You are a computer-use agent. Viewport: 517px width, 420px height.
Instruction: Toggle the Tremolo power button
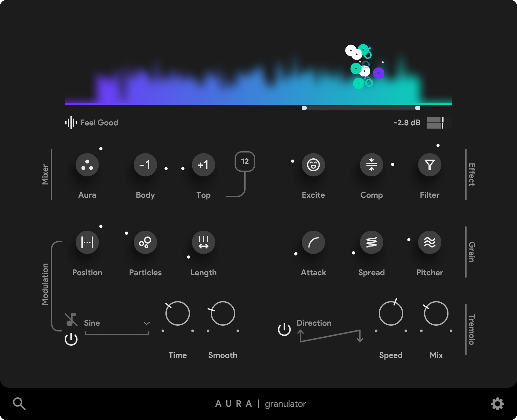tap(284, 330)
